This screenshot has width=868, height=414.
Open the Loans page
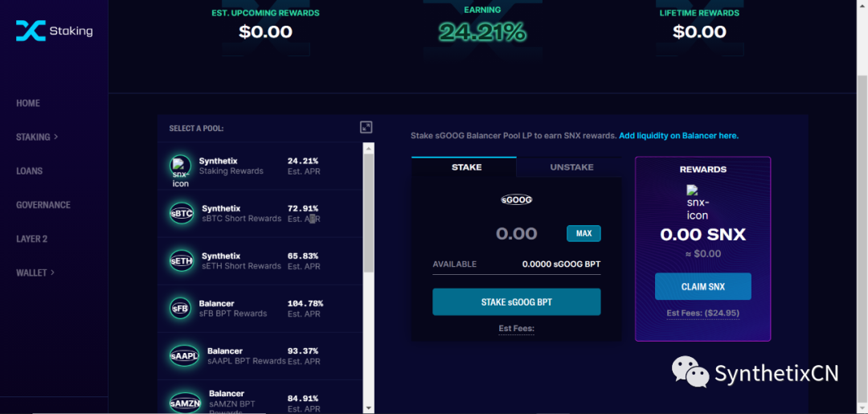coord(30,171)
